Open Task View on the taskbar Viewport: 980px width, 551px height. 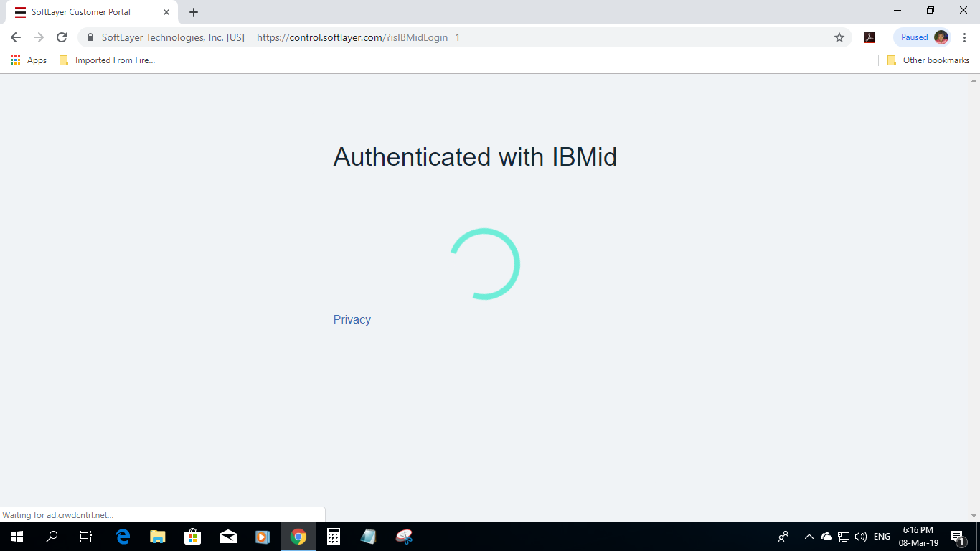click(x=86, y=537)
